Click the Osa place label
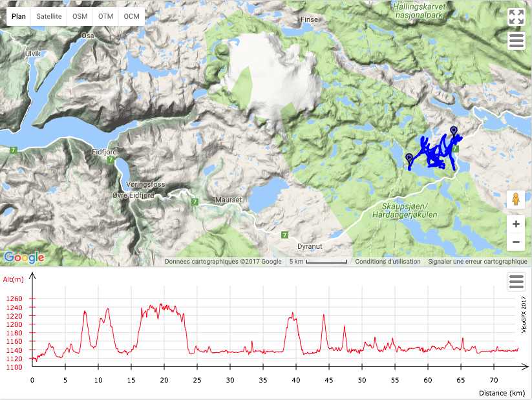This screenshot has height=400, width=532. pyautogui.click(x=87, y=36)
